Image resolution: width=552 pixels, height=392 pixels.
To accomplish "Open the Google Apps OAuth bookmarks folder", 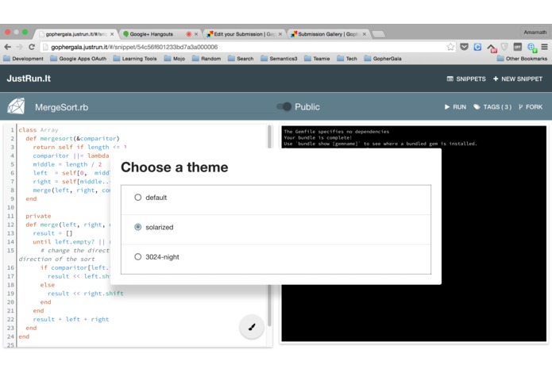I will pyautogui.click(x=78, y=59).
